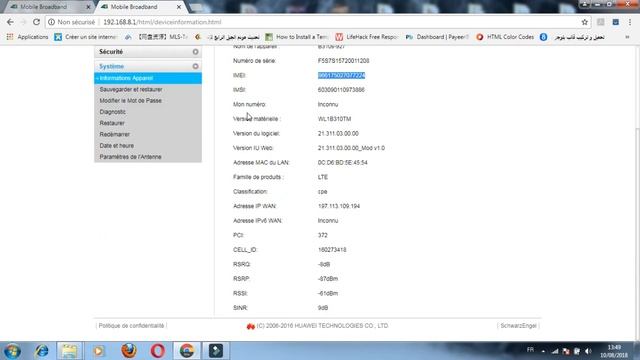Screen dimensions: 640x360
Task: Collapse the Système section
Action: pyautogui.click(x=196, y=66)
